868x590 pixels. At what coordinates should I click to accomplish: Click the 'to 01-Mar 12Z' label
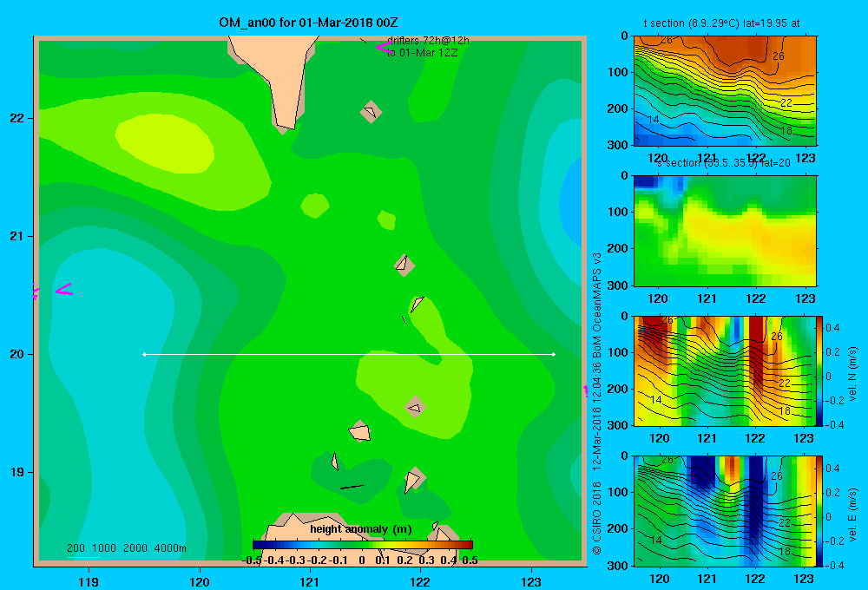coord(423,53)
